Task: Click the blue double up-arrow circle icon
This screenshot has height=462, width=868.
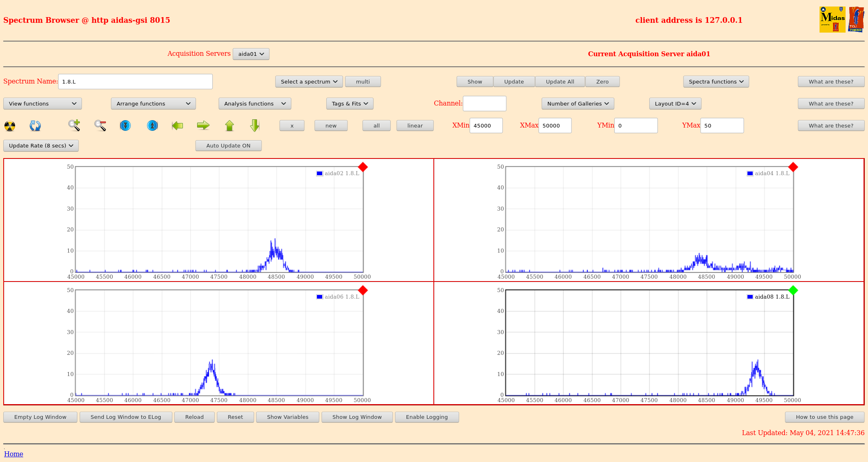Action: [x=152, y=125]
